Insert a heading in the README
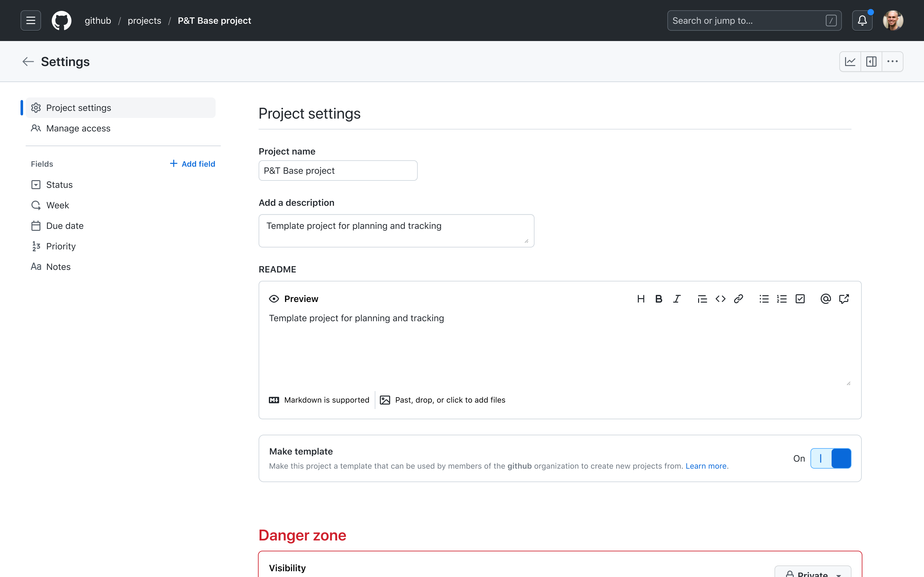Viewport: 924px width, 577px height. coord(641,299)
